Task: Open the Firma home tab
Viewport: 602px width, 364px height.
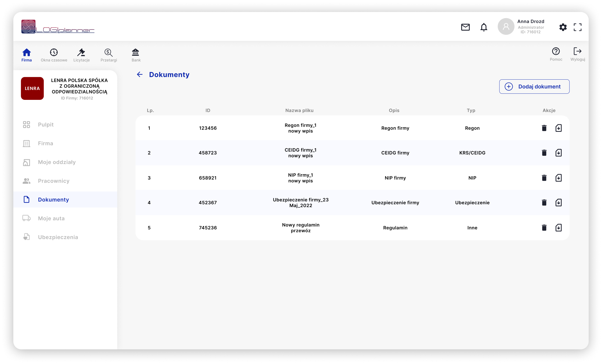Action: 27,55
